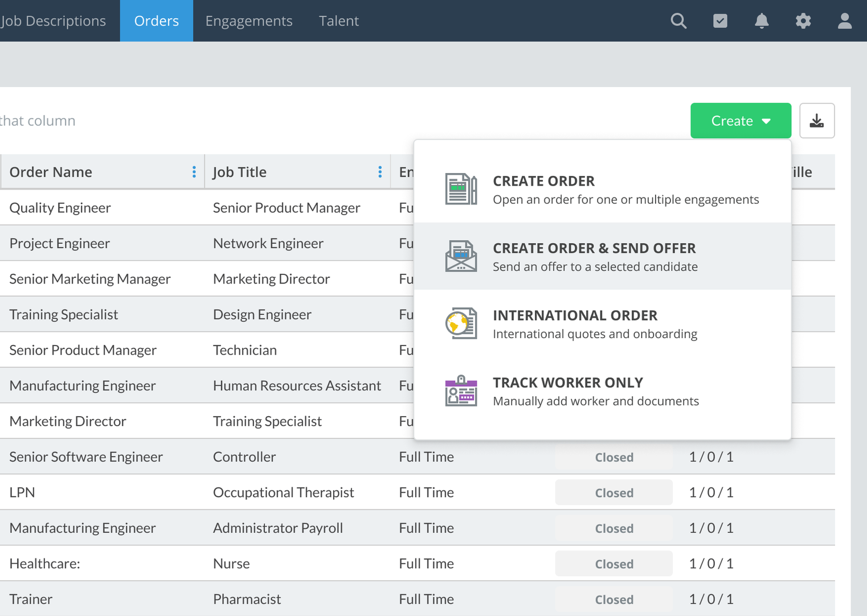The height and width of the screenshot is (616, 867).
Task: Switch to the Engagements tab
Action: tap(249, 21)
